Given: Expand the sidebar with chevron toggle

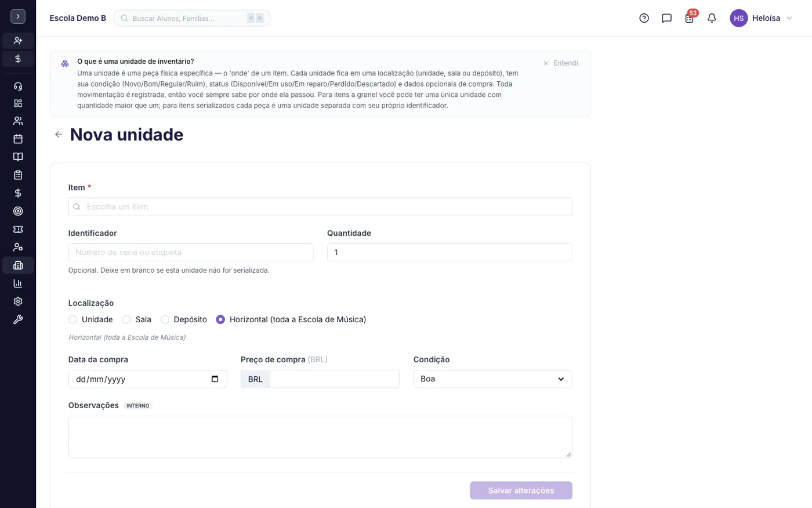Looking at the screenshot, I should pyautogui.click(x=18, y=16).
